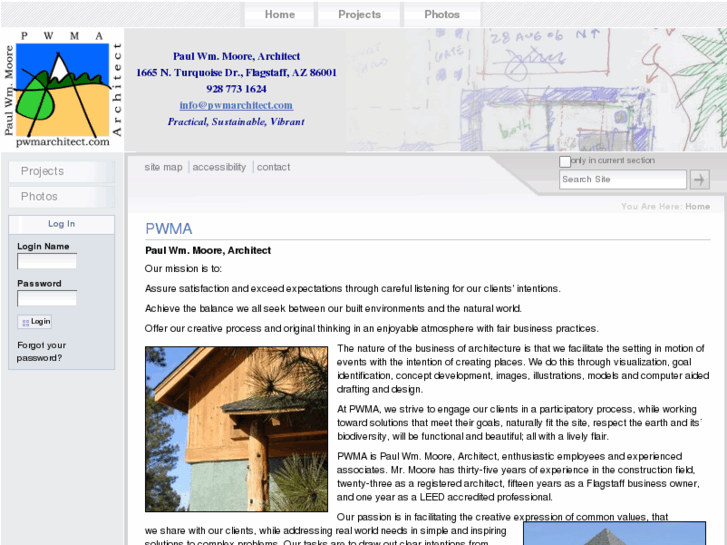This screenshot has width=727, height=545.
Task: Click the Forgot your password link
Action: [x=41, y=352]
